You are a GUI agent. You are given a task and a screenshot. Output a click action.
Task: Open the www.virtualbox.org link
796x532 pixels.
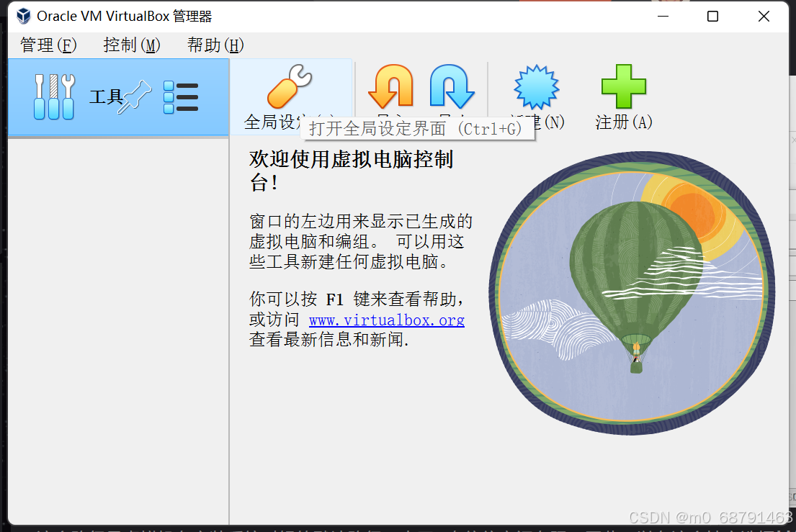[387, 320]
